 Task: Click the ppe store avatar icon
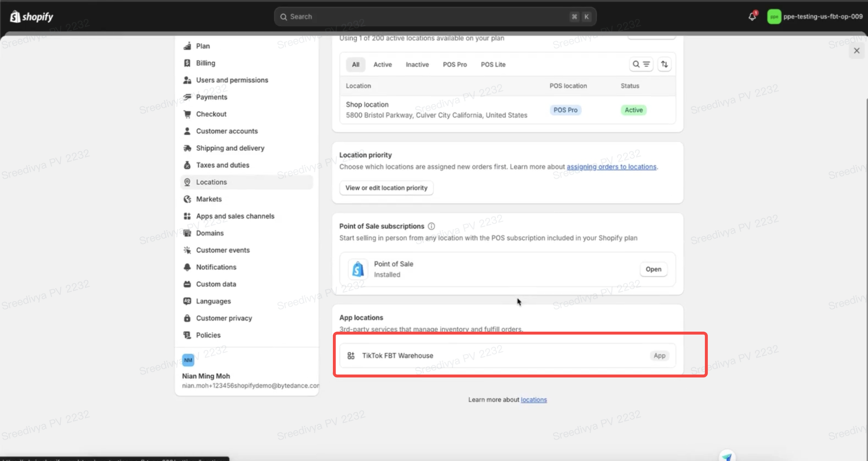774,17
